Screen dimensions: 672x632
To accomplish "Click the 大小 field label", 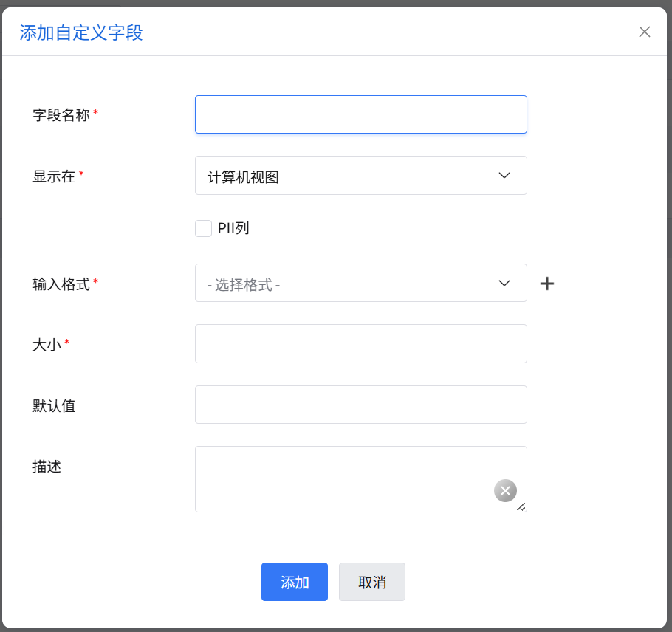I will tap(47, 344).
